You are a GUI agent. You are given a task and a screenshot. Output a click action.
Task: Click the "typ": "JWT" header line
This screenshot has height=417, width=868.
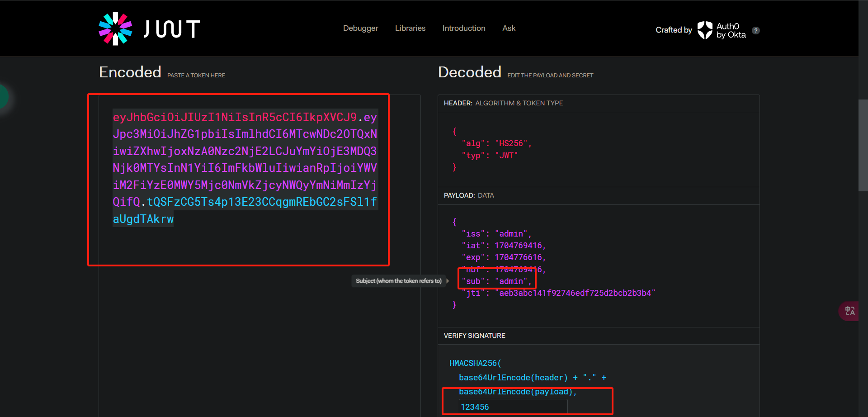point(490,156)
